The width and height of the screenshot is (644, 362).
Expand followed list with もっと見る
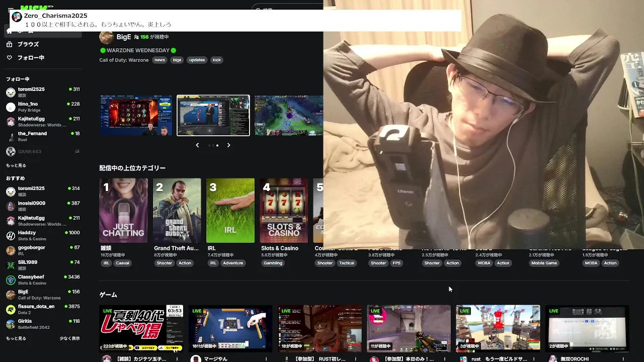click(16, 165)
